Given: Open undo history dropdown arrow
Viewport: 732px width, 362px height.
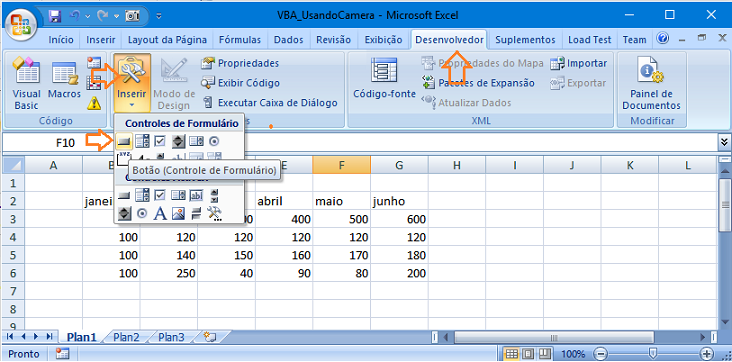Looking at the screenshot, I should (x=88, y=17).
